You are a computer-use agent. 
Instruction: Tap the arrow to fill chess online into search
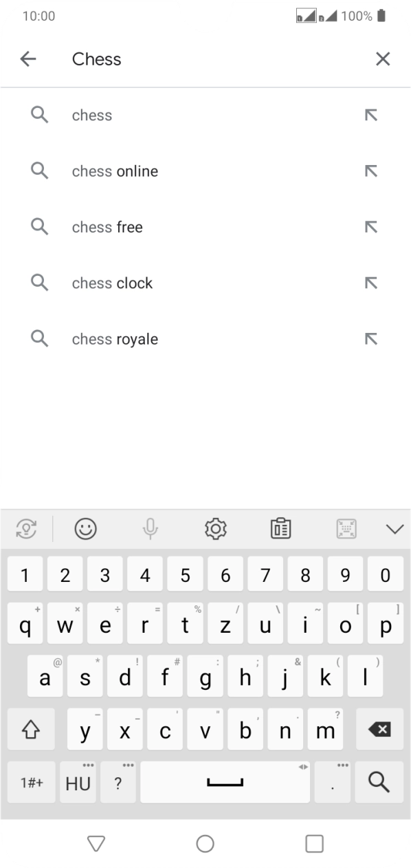coord(371,171)
